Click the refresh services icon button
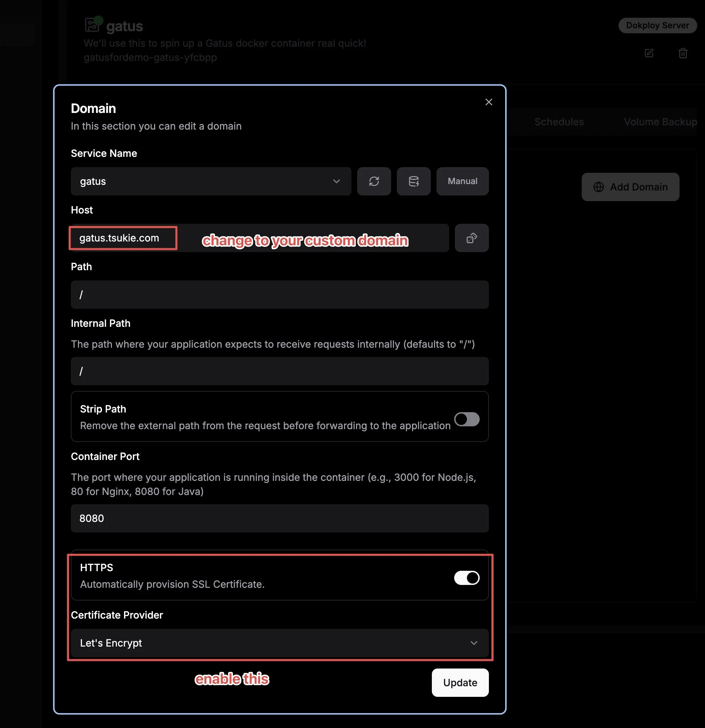705x728 pixels. click(x=373, y=181)
